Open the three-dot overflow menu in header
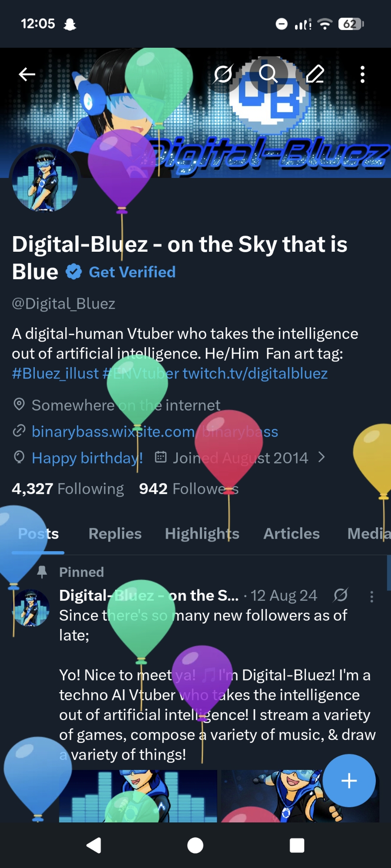This screenshot has height=868, width=391. pyautogui.click(x=362, y=74)
